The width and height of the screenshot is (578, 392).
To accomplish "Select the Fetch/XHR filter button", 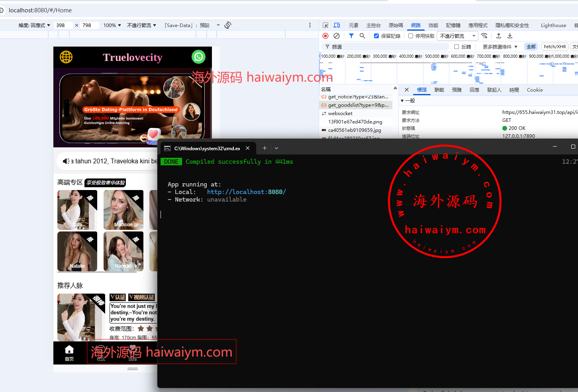I will point(554,47).
